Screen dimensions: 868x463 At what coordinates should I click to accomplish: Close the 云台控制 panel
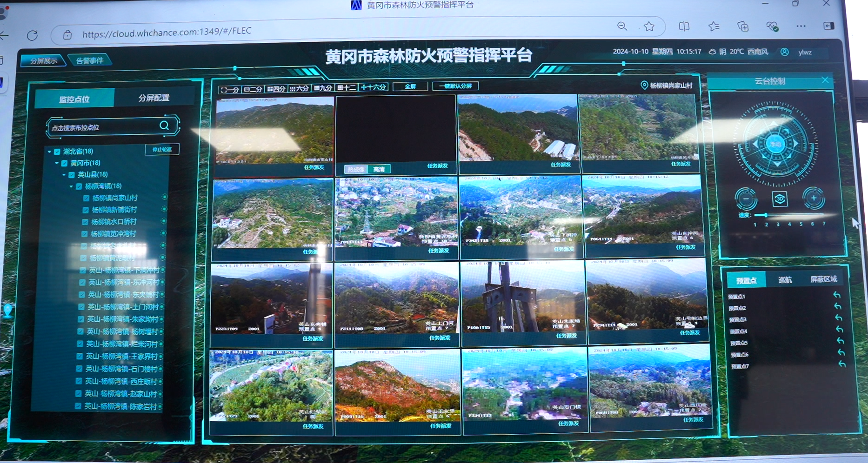(x=825, y=80)
